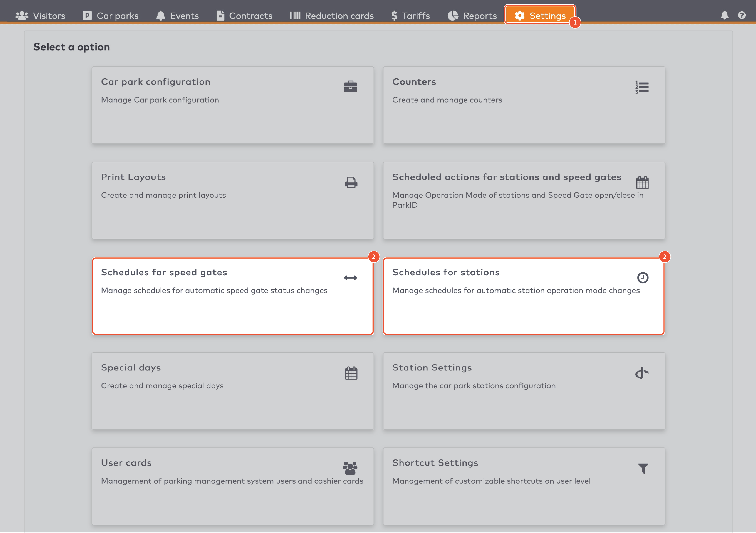
Task: Open the Counters management card
Action: coord(524,105)
